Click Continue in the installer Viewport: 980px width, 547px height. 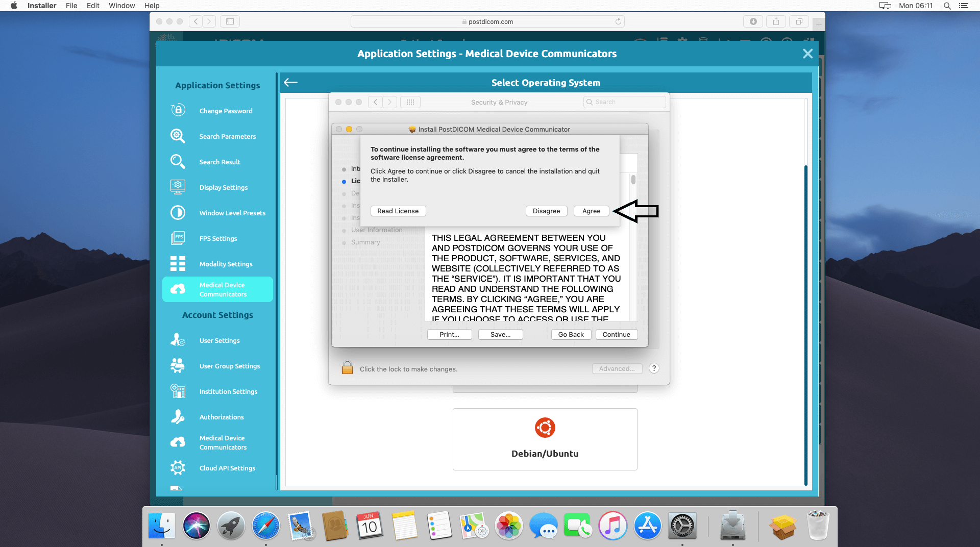pyautogui.click(x=616, y=334)
